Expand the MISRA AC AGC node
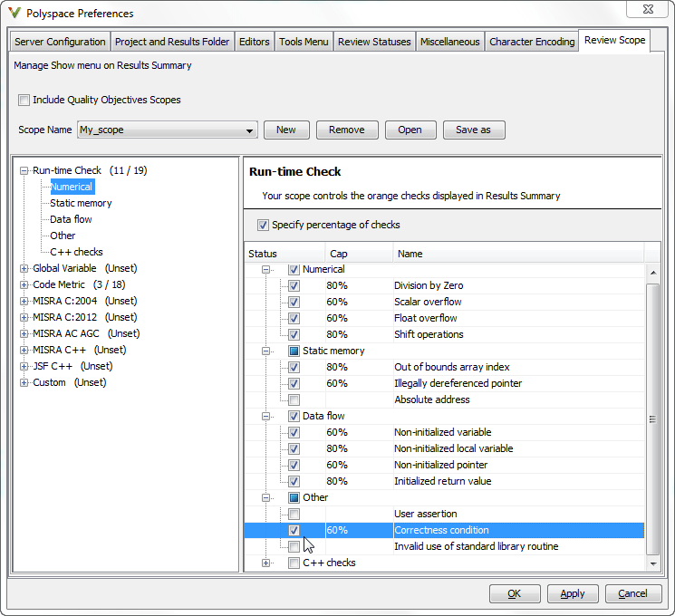This screenshot has width=675, height=616. point(24,334)
